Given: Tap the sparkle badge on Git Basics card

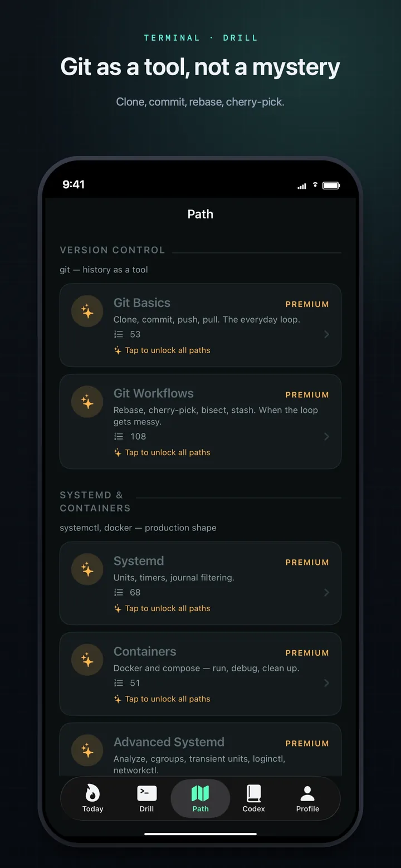Looking at the screenshot, I should coord(87,311).
